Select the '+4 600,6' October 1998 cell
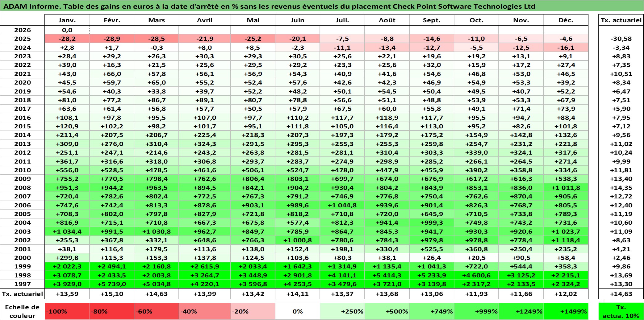 (x=476, y=275)
